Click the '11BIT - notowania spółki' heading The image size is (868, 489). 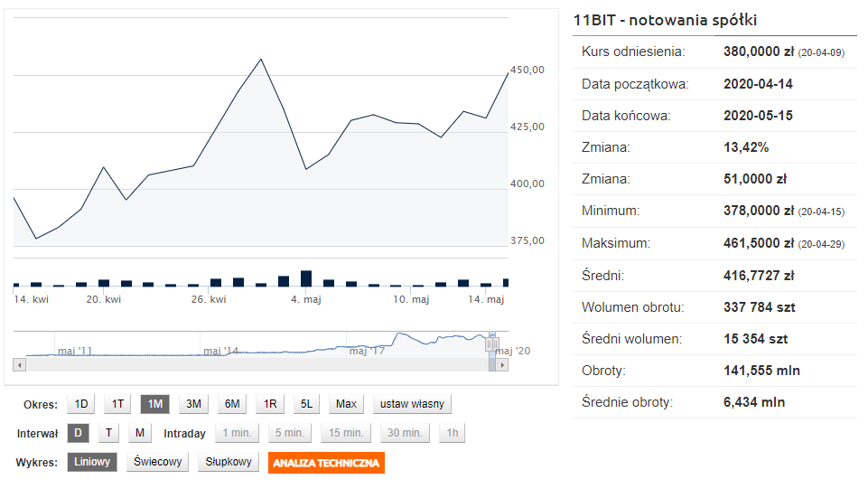coord(665,20)
